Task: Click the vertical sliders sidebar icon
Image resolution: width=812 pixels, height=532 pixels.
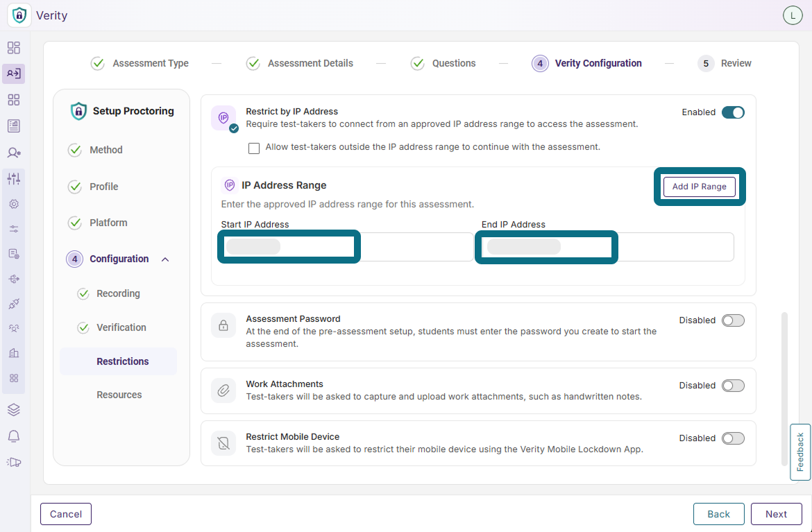Action: click(14, 179)
